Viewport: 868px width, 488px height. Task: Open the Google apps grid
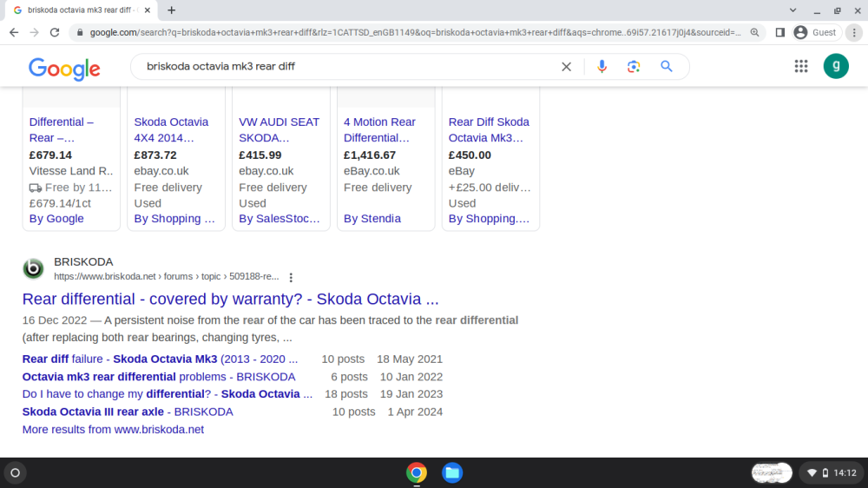[x=801, y=67]
